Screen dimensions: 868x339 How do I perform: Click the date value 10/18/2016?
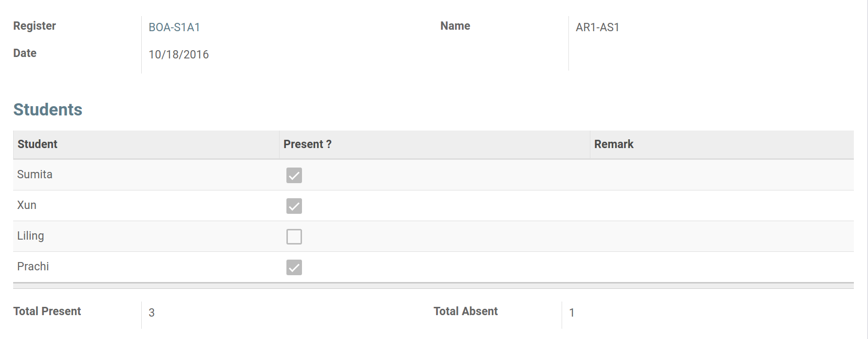click(179, 55)
